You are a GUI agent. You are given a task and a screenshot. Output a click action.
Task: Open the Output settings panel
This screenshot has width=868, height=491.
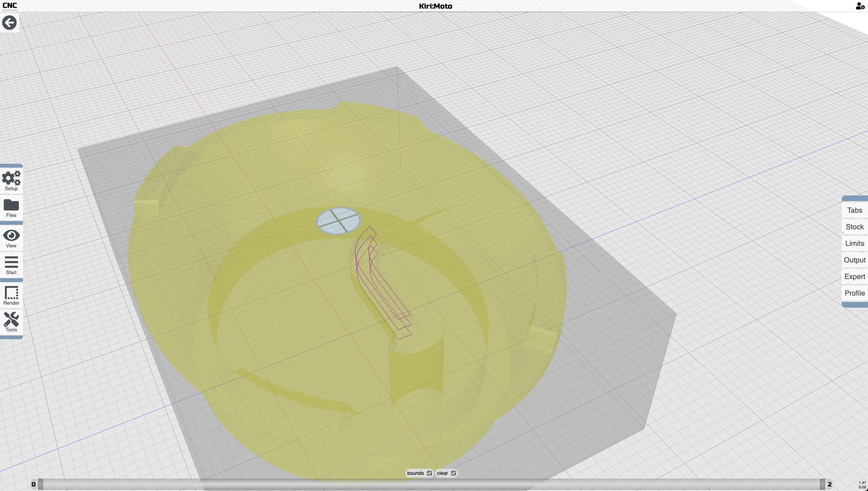pos(854,260)
